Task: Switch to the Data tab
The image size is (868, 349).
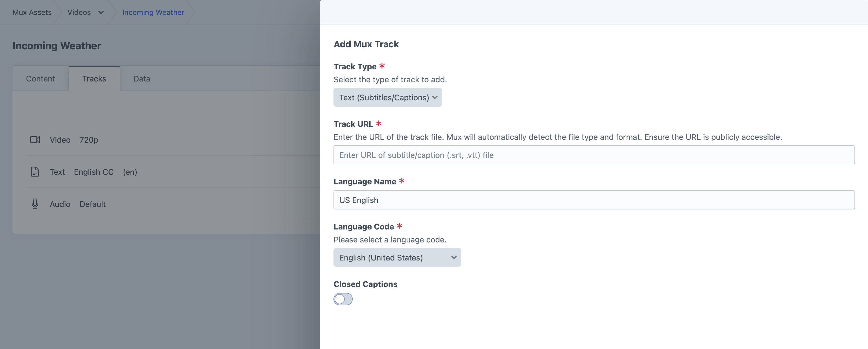Action: point(141,79)
